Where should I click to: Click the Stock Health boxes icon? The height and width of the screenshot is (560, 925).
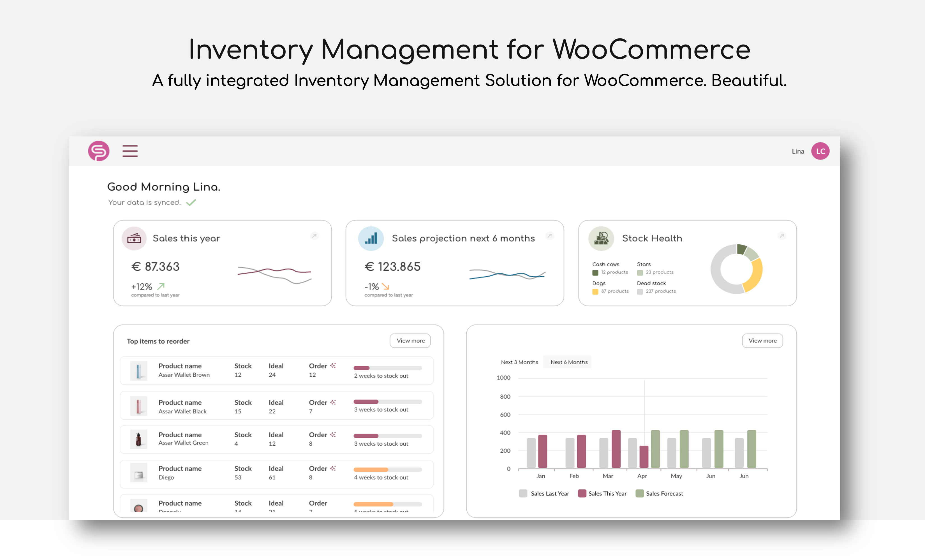601,238
